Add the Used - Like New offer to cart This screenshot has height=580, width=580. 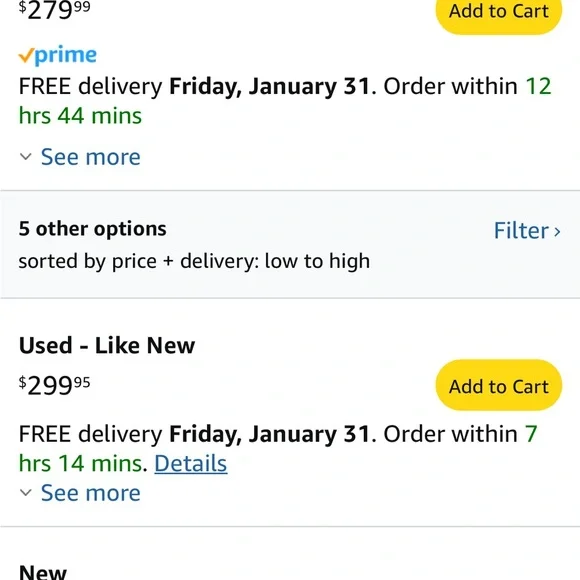point(499,385)
